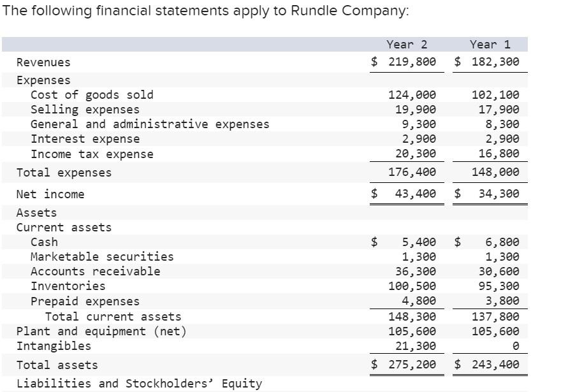This screenshot has height=392, width=561.
Task: Select the 'Year 1' column header
Action: (490, 45)
